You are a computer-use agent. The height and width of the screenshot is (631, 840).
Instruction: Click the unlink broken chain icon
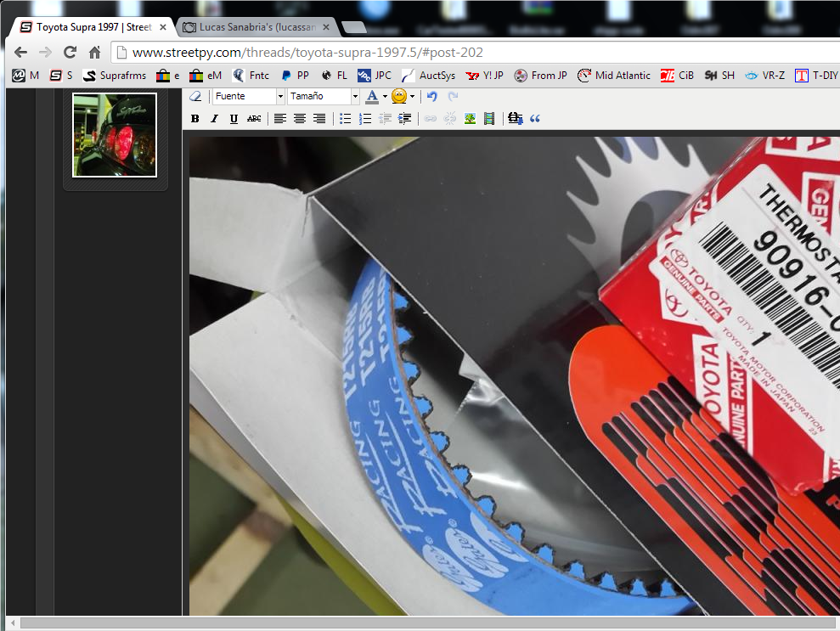click(x=450, y=119)
